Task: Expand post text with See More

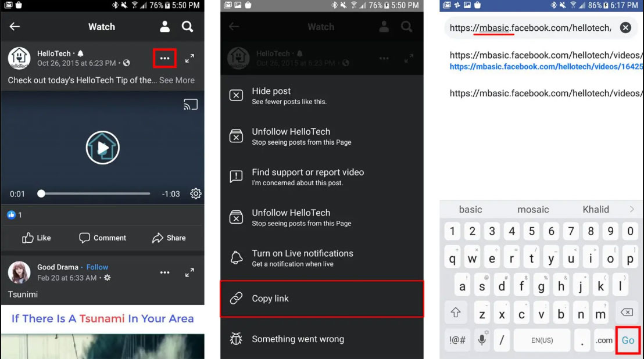Action: pos(177,80)
